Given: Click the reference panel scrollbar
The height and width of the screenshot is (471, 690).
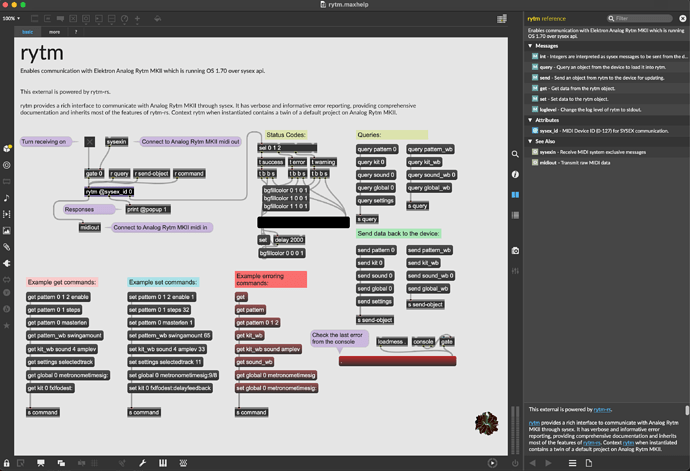Looking at the screenshot, I should point(686,410).
